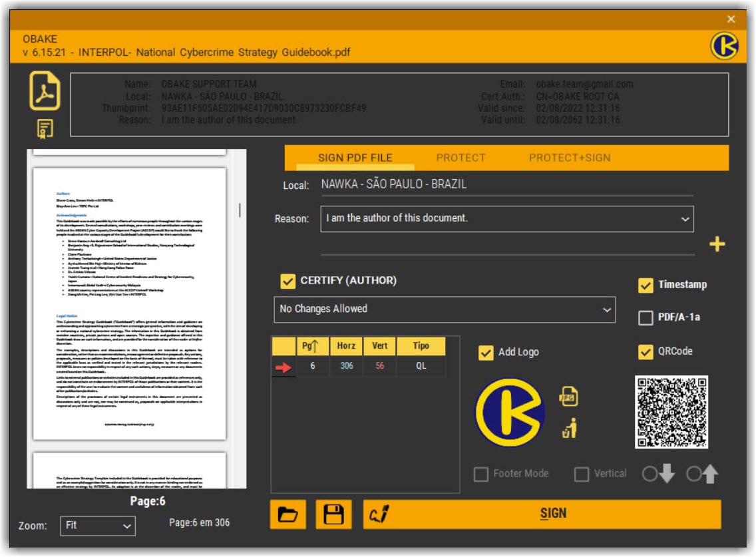Viewport: 756px width, 557px height.
Task: Open the PROTECT+SIGN tab
Action: (x=570, y=158)
